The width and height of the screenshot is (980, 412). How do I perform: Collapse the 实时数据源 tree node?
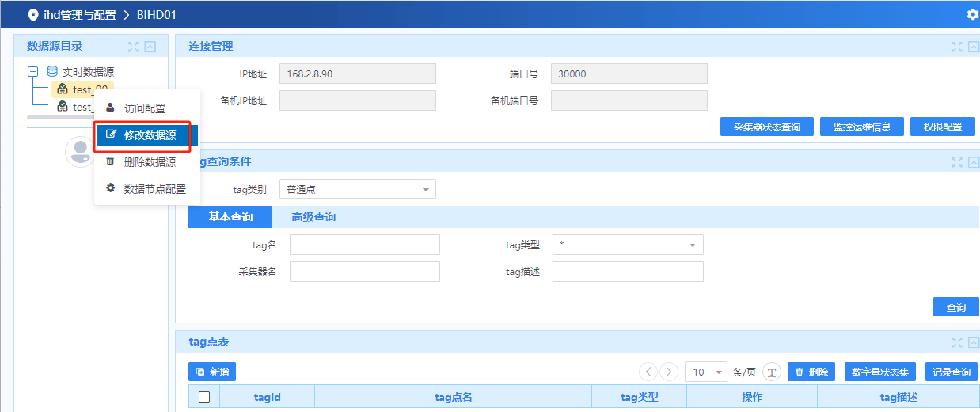(33, 71)
